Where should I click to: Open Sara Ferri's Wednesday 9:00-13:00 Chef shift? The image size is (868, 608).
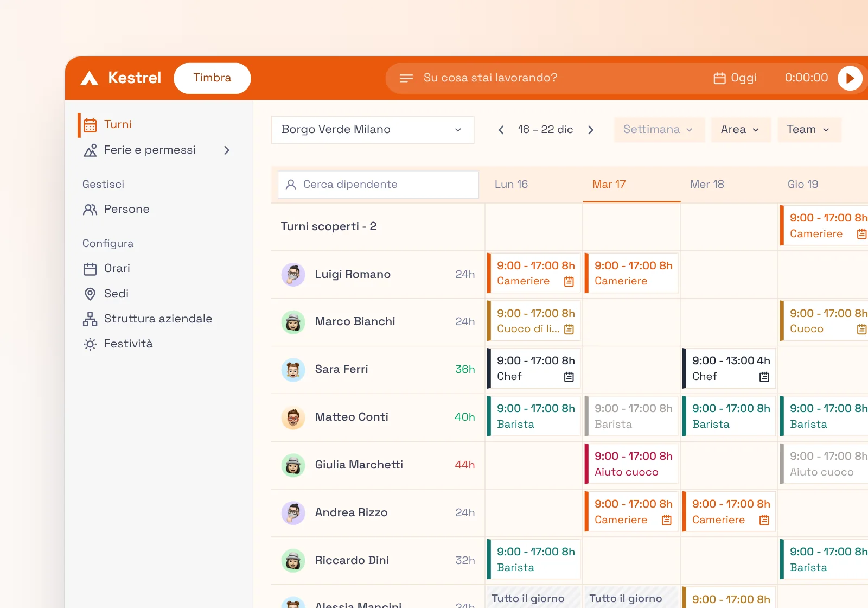click(x=729, y=369)
